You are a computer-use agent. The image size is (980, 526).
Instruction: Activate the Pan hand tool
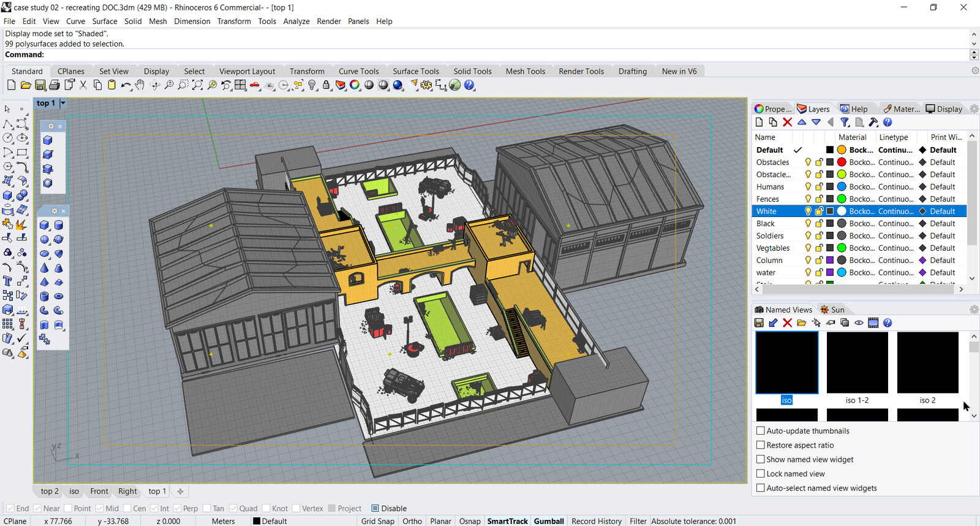[x=140, y=85]
